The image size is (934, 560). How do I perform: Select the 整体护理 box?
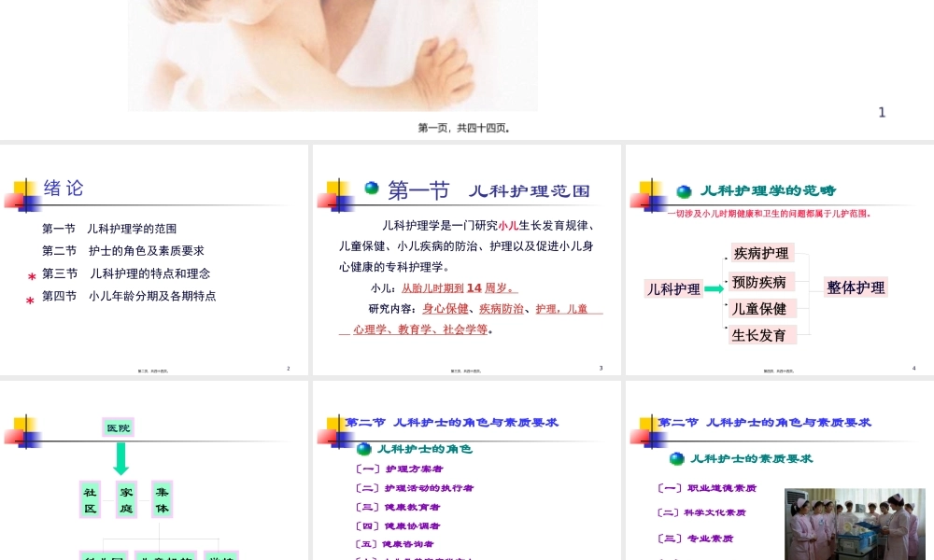[855, 287]
